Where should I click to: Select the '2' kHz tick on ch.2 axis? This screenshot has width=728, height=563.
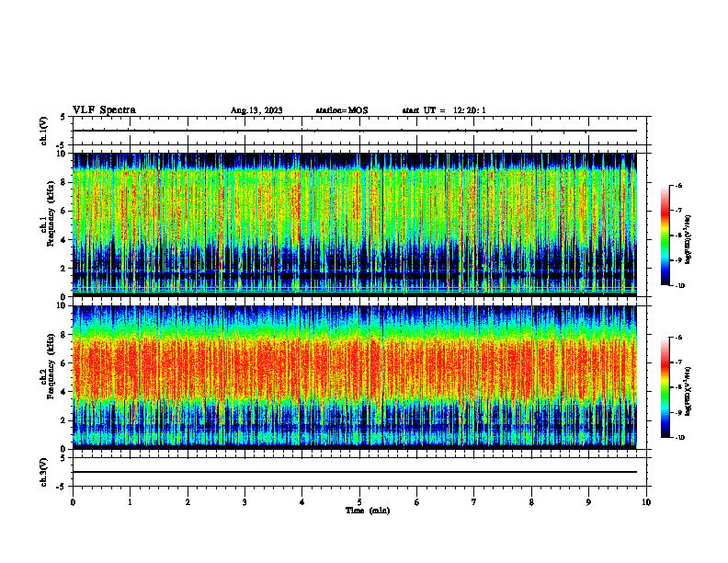[x=64, y=420]
